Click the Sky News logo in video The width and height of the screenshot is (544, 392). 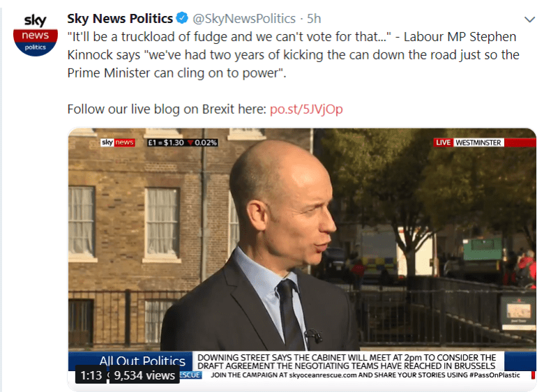tap(118, 142)
